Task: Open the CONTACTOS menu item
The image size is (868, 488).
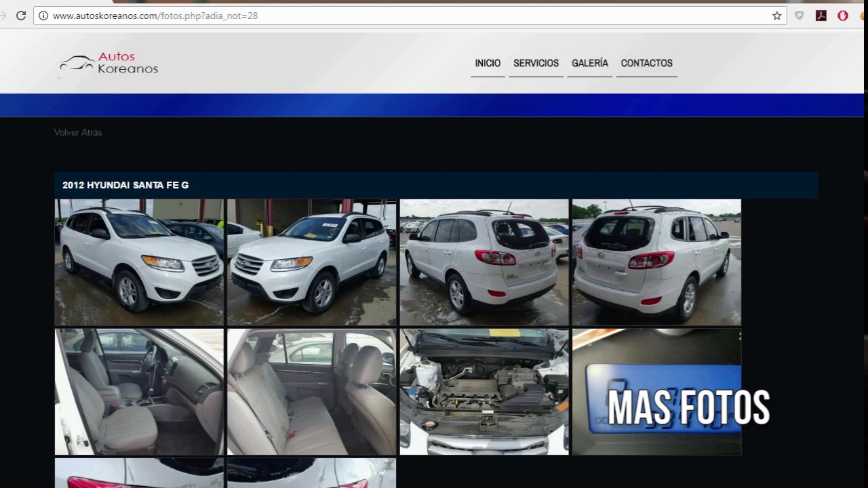Action: [646, 63]
